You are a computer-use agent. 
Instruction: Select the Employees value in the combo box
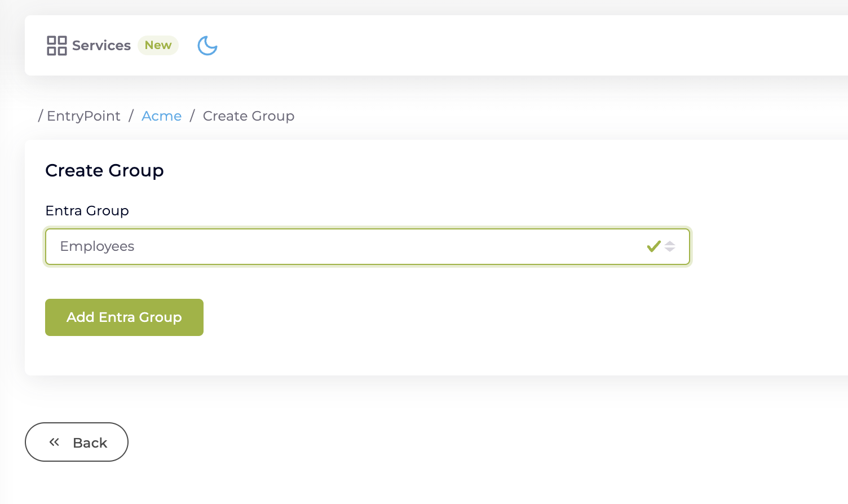[98, 247]
